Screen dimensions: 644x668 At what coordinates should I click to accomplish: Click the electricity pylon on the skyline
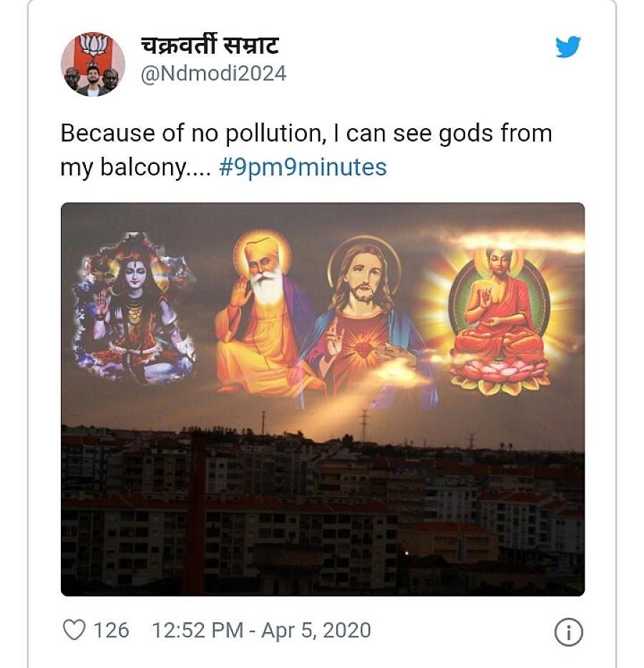[364, 426]
